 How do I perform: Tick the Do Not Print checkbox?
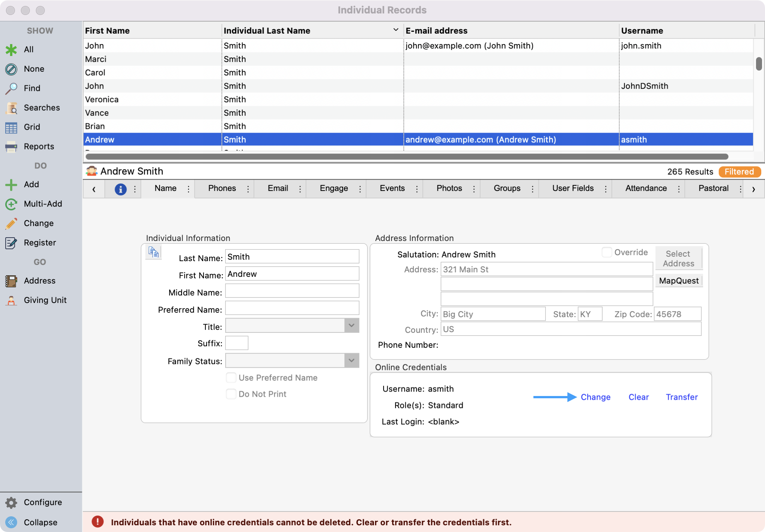[x=231, y=394]
